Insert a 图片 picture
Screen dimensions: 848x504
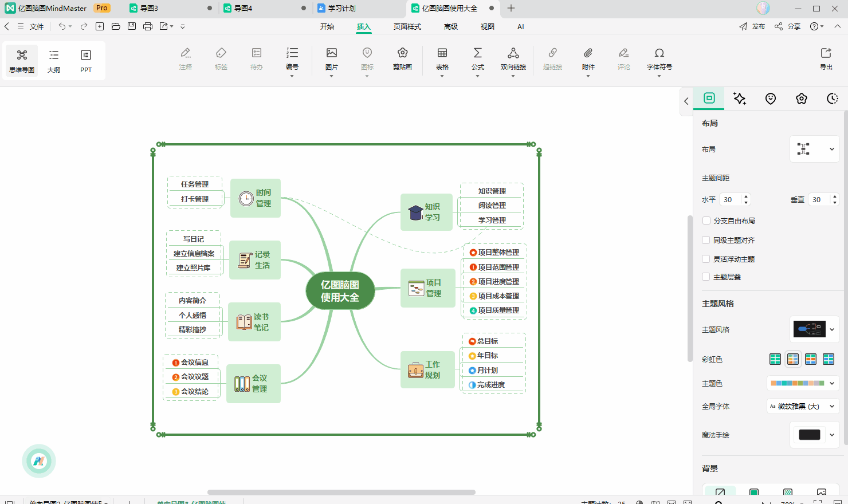click(331, 61)
